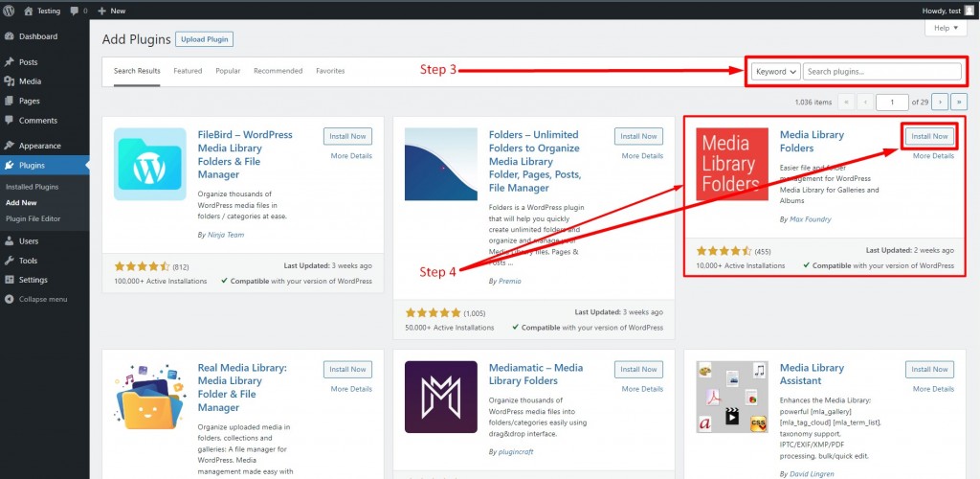Open the plugincraft author link
980x479 pixels.
pyautogui.click(x=516, y=451)
